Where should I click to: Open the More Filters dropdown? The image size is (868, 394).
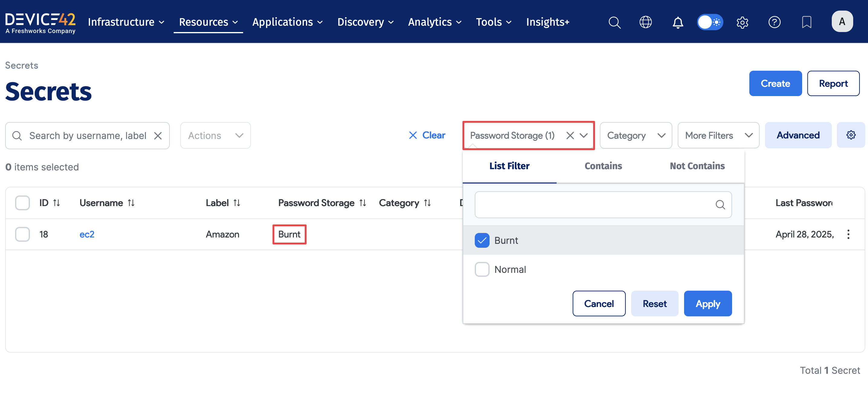(718, 135)
